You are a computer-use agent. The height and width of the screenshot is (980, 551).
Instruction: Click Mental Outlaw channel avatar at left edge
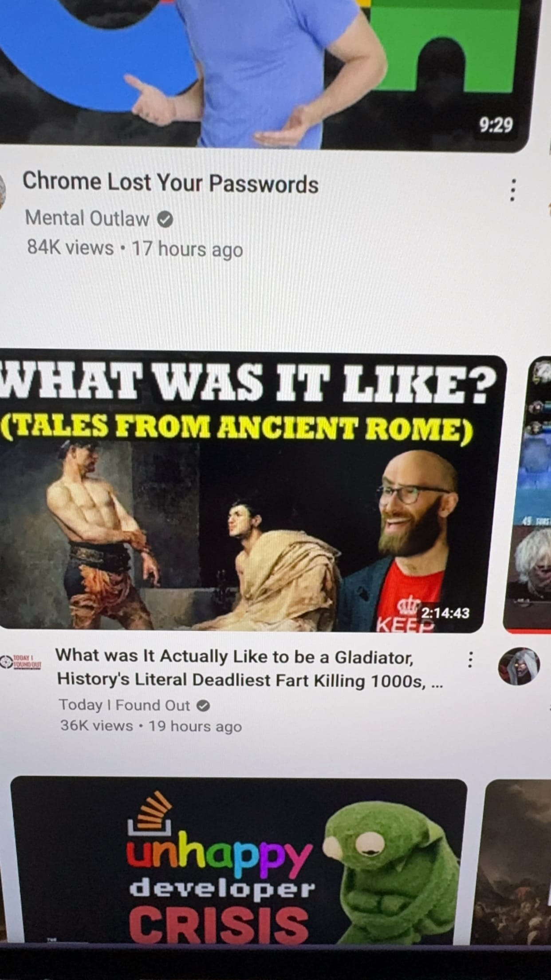3,191
